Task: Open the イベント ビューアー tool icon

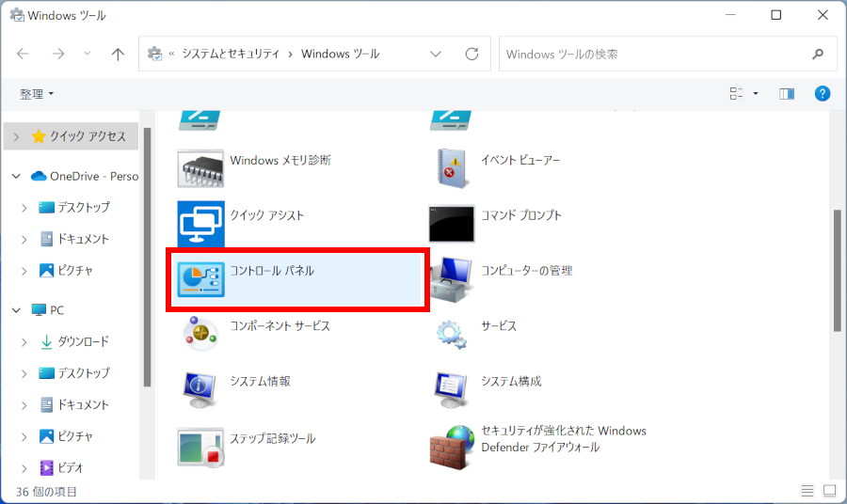Action: pos(452,168)
